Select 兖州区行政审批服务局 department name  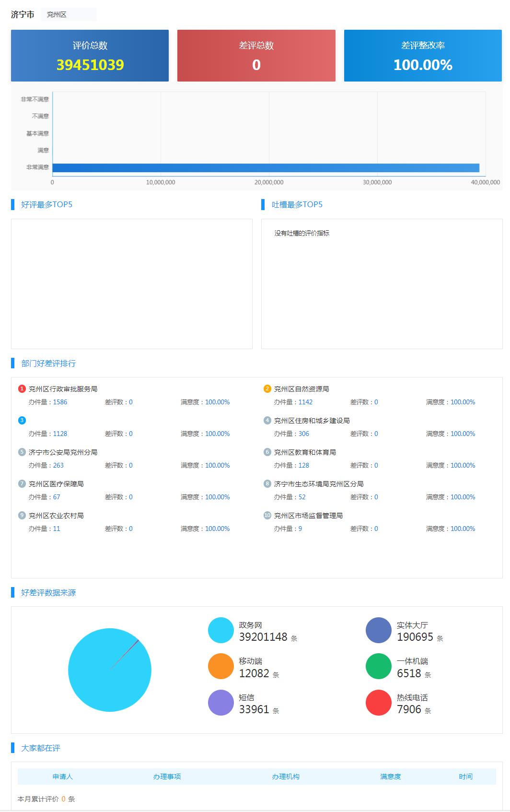pos(63,389)
